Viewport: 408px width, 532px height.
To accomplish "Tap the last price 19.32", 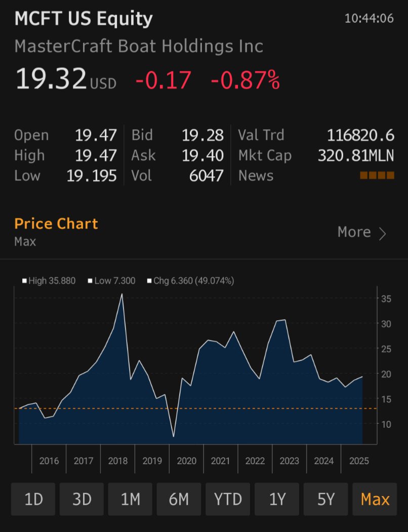I will [51, 79].
